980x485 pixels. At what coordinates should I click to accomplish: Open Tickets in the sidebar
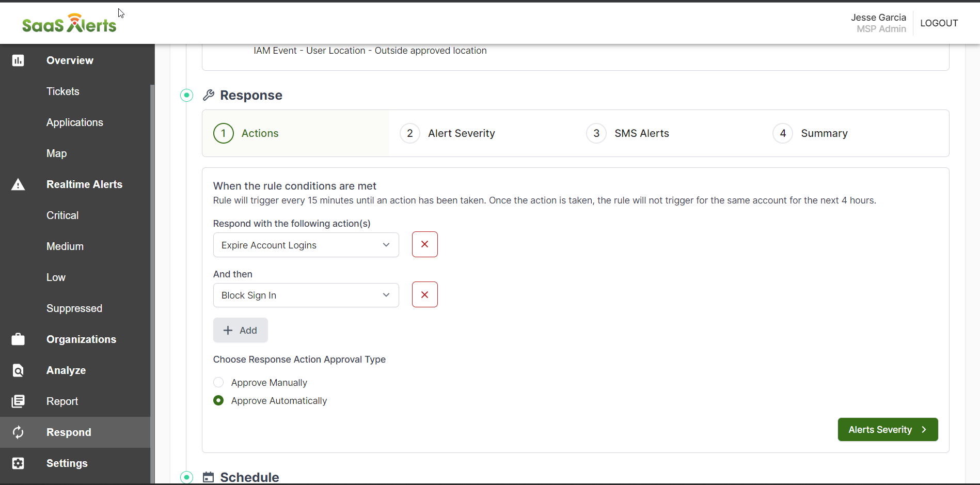point(63,91)
